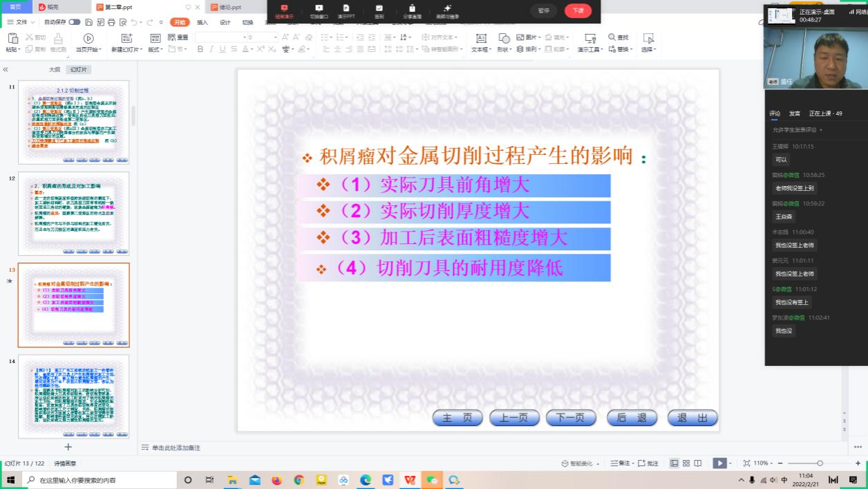Click the zoom slider handle
868x489 pixels.
coord(820,463)
